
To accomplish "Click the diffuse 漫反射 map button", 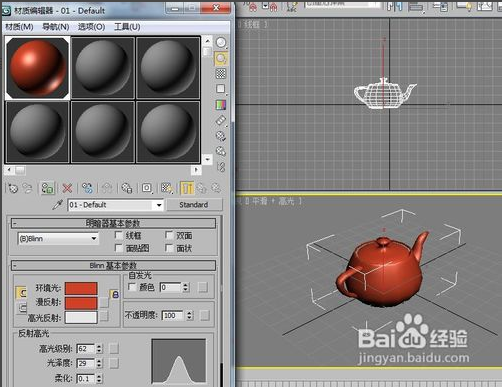I will coord(104,302).
